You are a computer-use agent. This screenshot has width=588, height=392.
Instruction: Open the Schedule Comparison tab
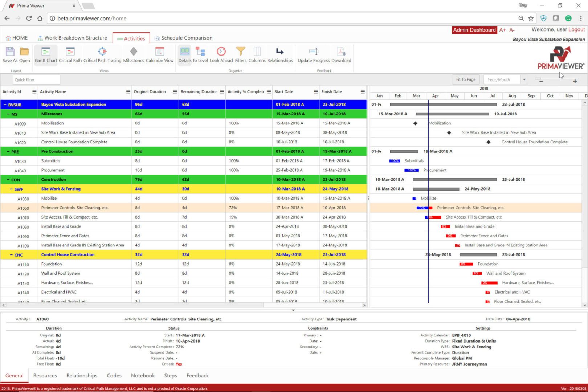pyautogui.click(x=183, y=38)
